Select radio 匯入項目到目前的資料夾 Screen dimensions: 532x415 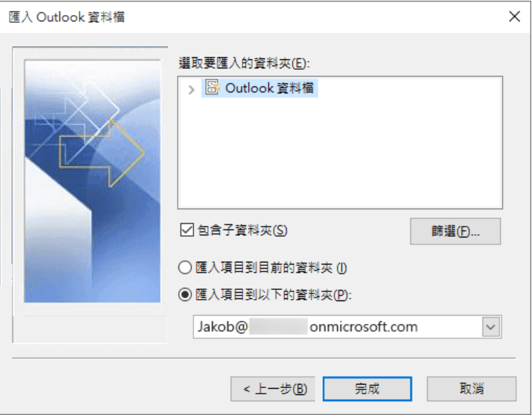185,267
